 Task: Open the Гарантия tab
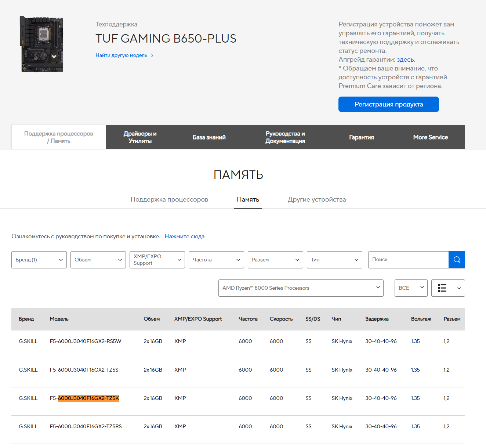tap(361, 137)
